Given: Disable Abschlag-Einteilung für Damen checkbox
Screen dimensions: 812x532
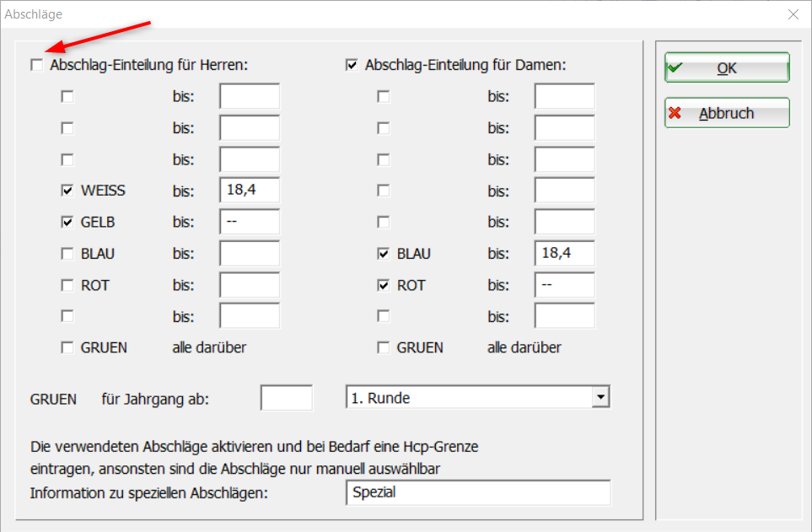Looking at the screenshot, I should 352,65.
